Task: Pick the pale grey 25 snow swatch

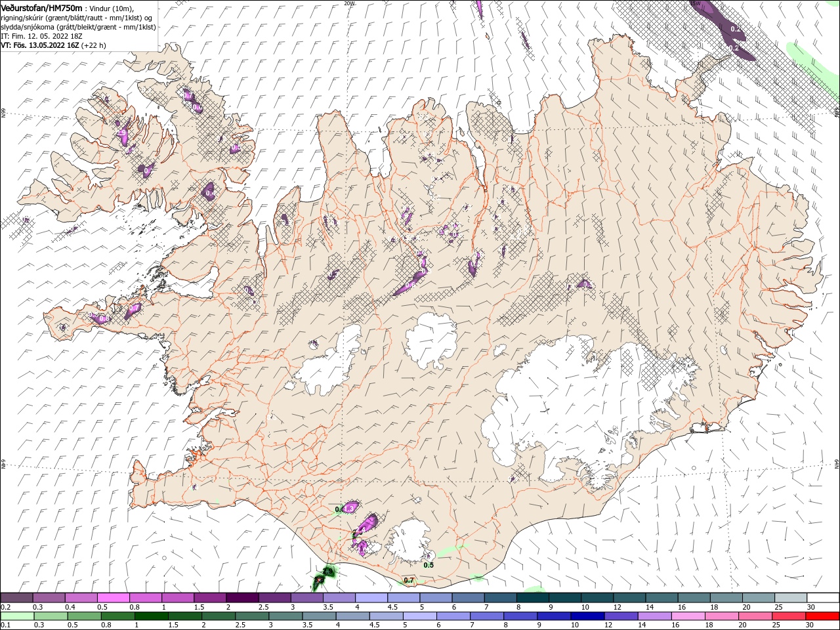Action: (x=791, y=598)
